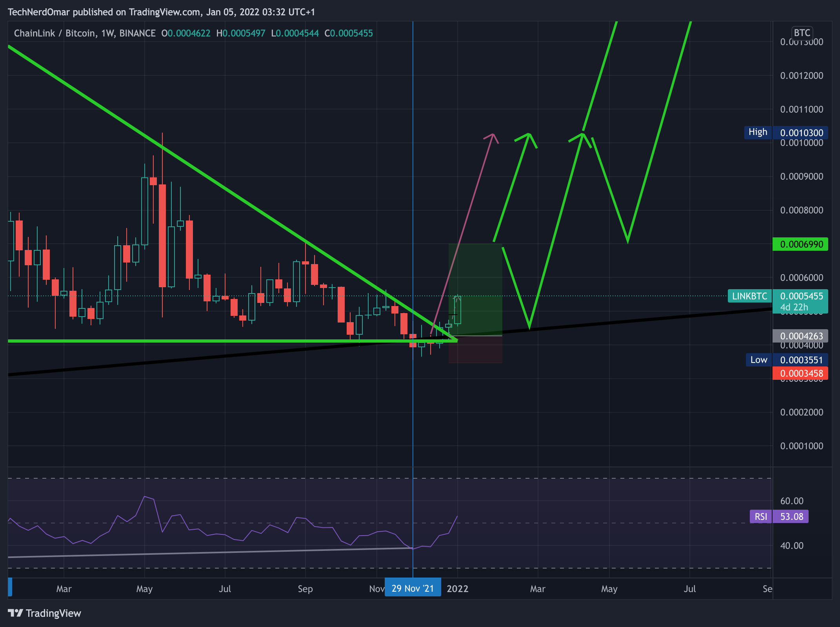Click the 0.0009000 price axis label
Image resolution: width=840 pixels, height=627 pixels.
coord(802,176)
